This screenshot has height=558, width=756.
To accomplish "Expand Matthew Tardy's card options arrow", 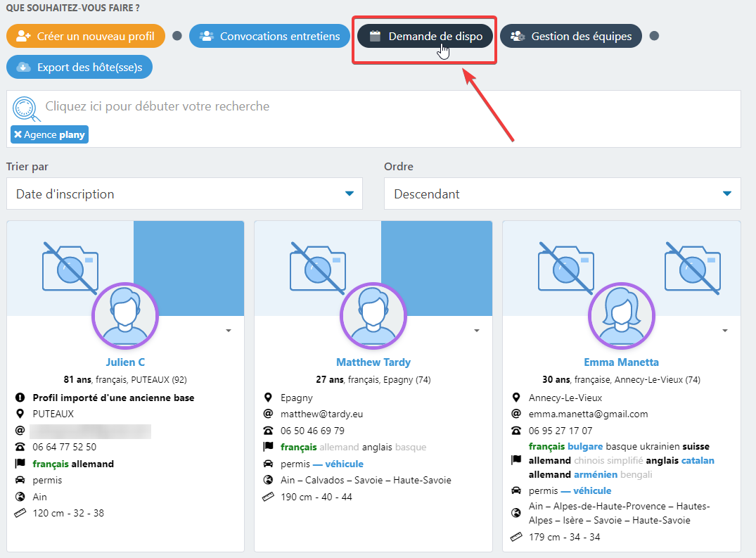I will (477, 331).
